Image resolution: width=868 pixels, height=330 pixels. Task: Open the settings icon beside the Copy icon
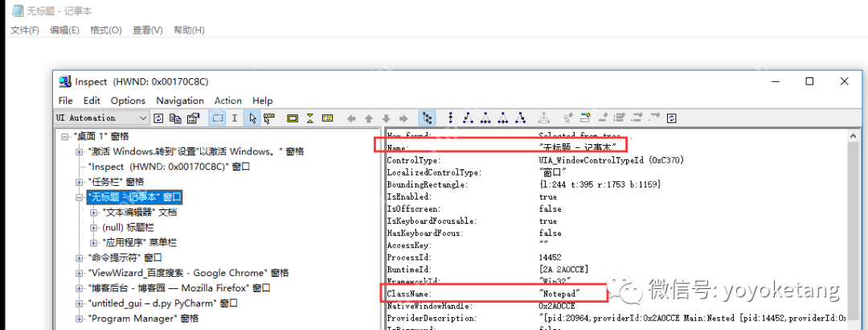tap(193, 118)
